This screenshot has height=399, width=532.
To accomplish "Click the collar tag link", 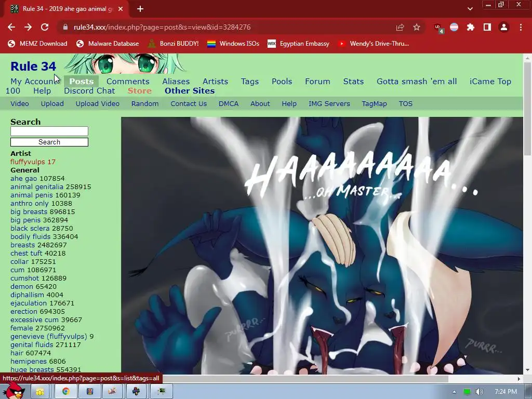I will coord(19,262).
